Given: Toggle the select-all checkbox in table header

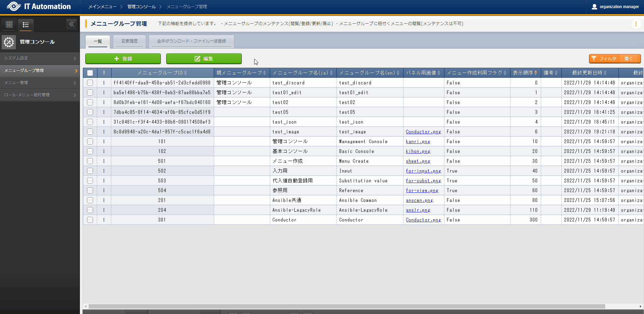Looking at the screenshot, I should 90,73.
